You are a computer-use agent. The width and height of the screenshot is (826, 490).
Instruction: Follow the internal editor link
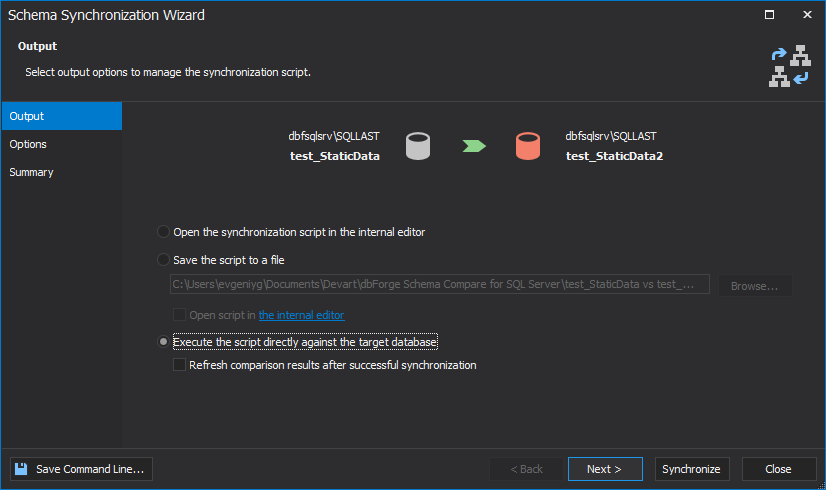point(301,315)
